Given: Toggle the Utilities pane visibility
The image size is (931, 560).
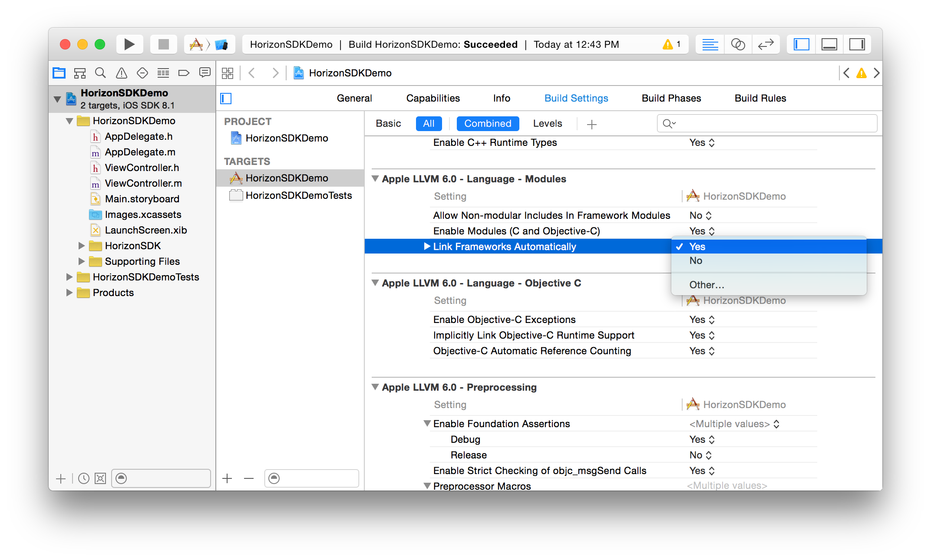Looking at the screenshot, I should coord(857,44).
